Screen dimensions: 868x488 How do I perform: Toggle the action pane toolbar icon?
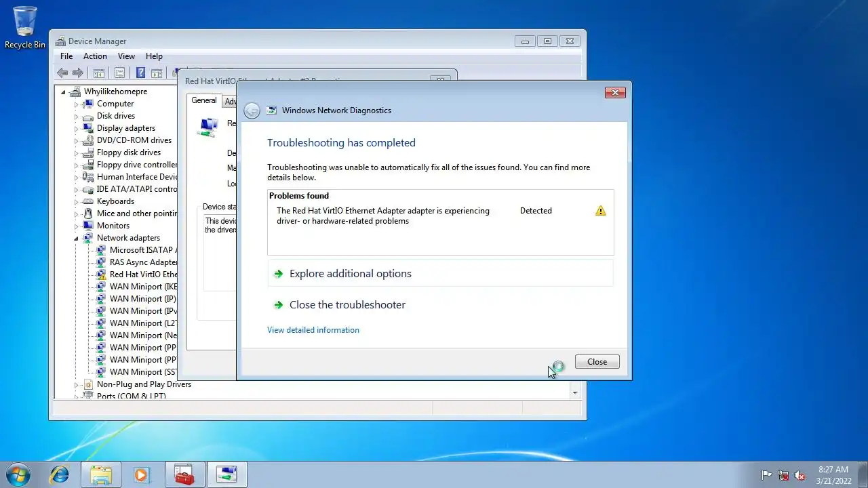pyautogui.click(x=157, y=73)
